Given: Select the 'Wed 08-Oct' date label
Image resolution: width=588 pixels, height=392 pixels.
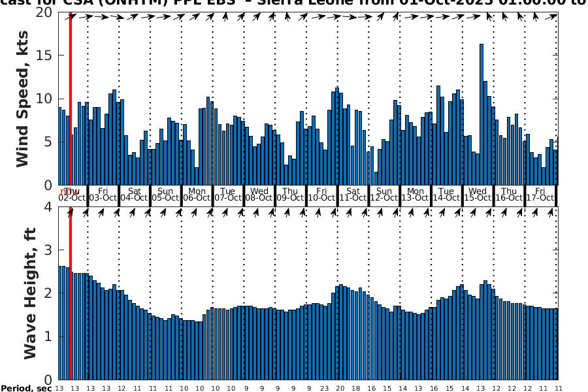Looking at the screenshot, I should [259, 194].
